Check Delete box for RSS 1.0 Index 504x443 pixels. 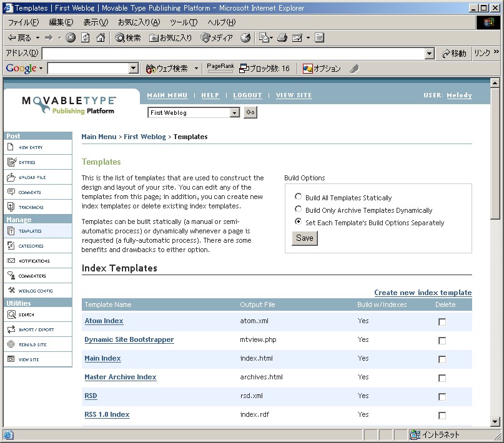pyautogui.click(x=442, y=416)
